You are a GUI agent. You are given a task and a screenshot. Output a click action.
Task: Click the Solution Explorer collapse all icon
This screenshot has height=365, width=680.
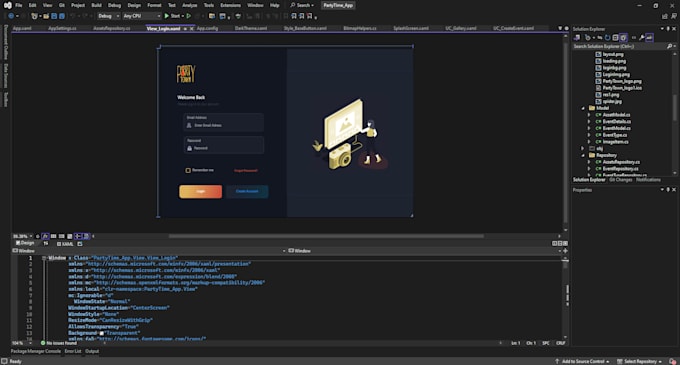[615, 38]
